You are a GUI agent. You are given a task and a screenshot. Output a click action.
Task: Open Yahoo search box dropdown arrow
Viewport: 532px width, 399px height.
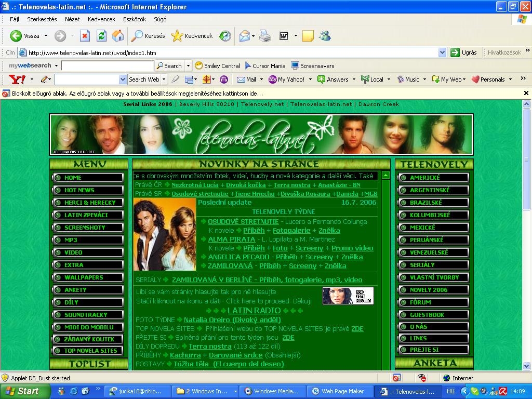pos(123,79)
